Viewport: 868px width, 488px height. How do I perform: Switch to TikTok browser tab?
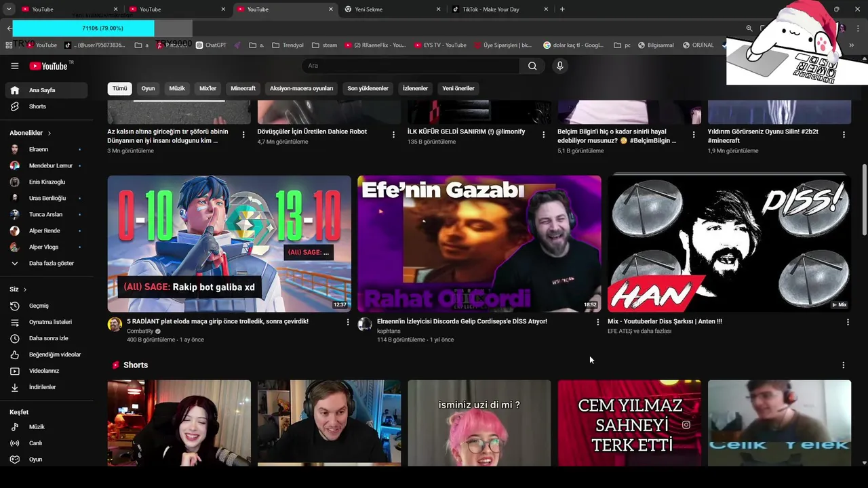point(498,9)
